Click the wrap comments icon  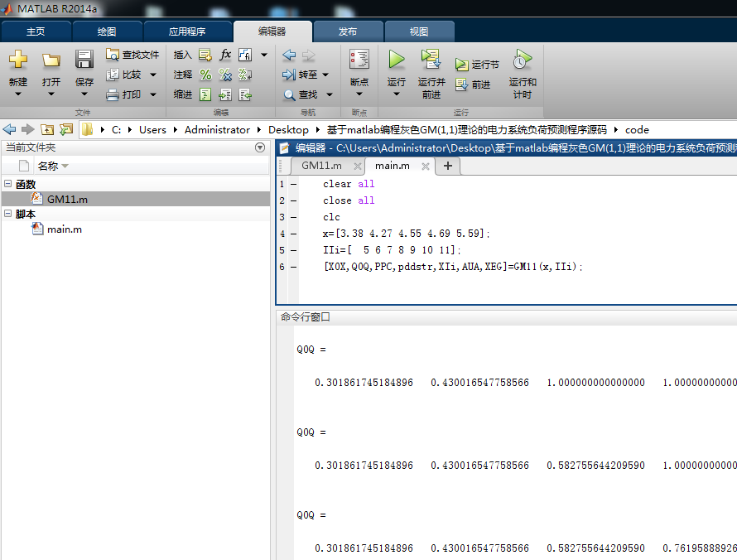click(245, 75)
